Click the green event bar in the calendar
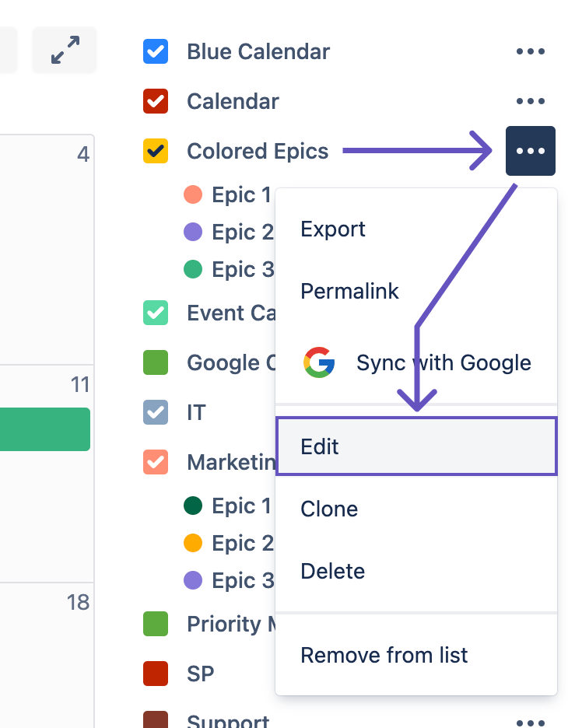The image size is (568, 728). 45,429
